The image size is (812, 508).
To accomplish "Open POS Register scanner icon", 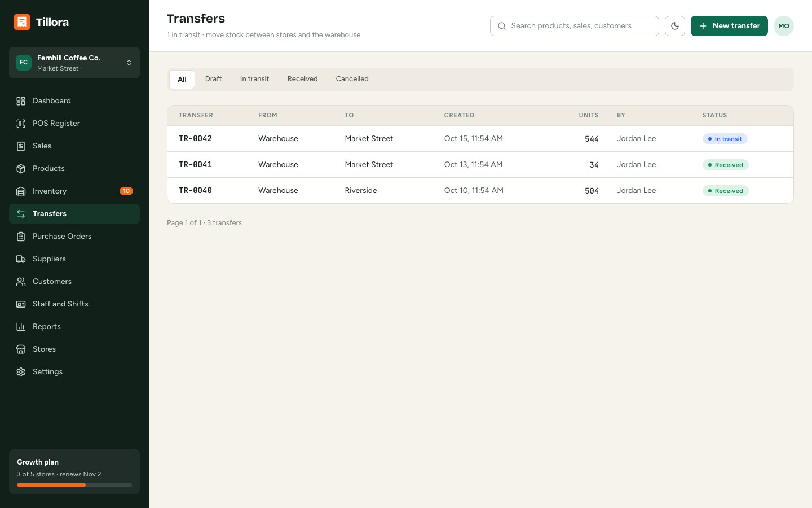I will tap(21, 124).
